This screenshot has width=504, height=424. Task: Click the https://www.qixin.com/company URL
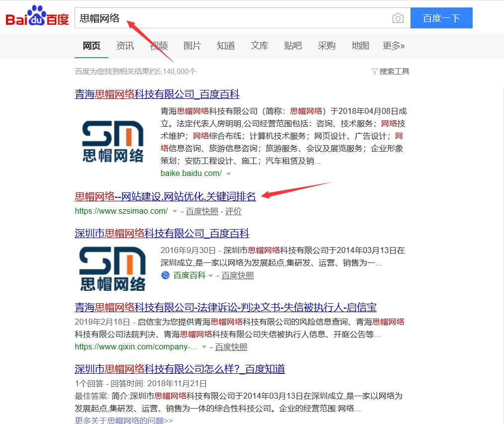tap(136, 346)
